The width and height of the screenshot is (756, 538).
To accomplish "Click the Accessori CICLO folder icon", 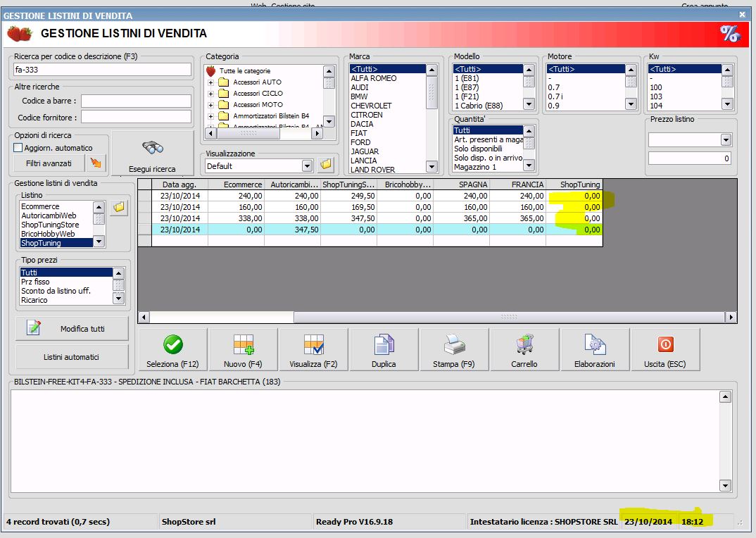I will 223,93.
